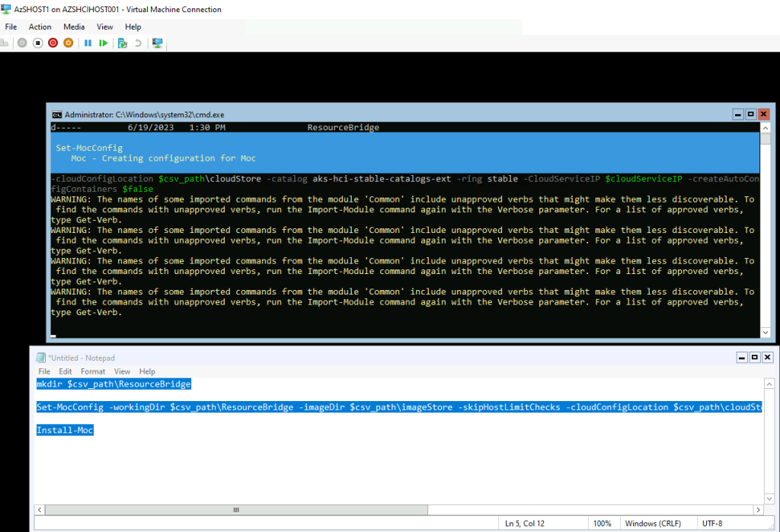Viewport: 780px width, 532px height.
Task: Open Notepad's View menu
Action: (122, 371)
